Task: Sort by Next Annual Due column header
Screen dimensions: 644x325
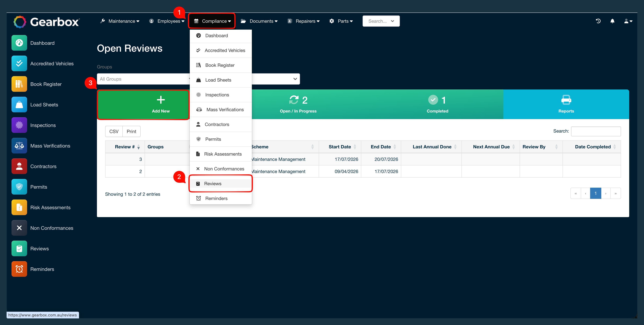Action: click(491, 147)
